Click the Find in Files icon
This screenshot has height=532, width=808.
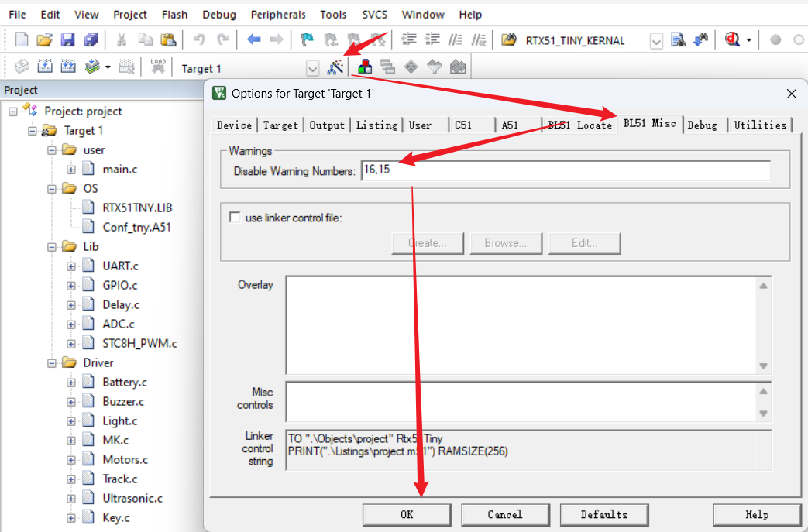[x=509, y=39]
